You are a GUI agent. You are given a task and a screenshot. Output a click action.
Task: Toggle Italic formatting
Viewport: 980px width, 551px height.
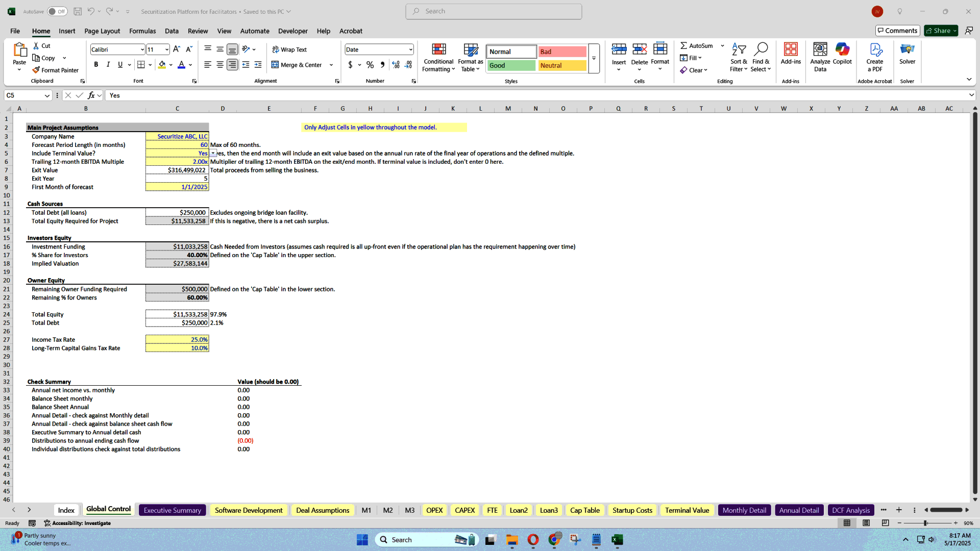point(108,65)
